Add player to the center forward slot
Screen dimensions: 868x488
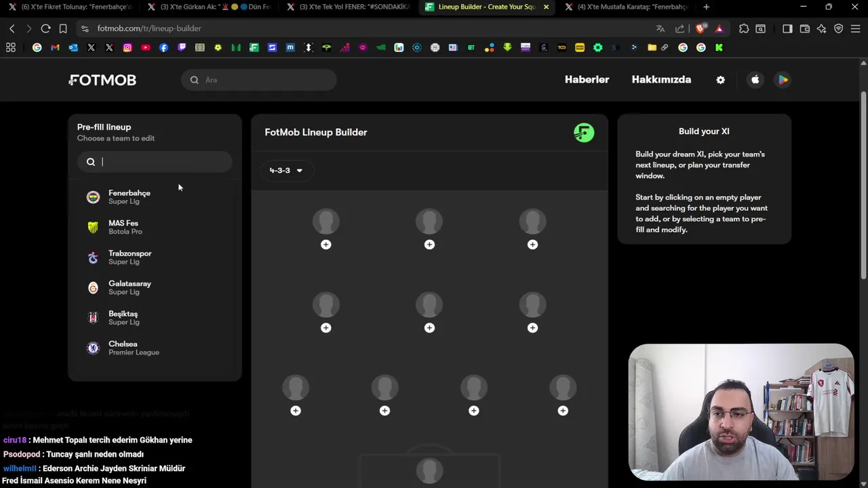click(x=429, y=245)
